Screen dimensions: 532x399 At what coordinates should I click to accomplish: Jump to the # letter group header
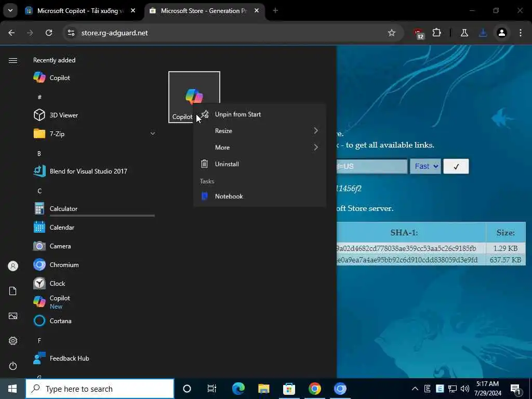pyautogui.click(x=39, y=97)
